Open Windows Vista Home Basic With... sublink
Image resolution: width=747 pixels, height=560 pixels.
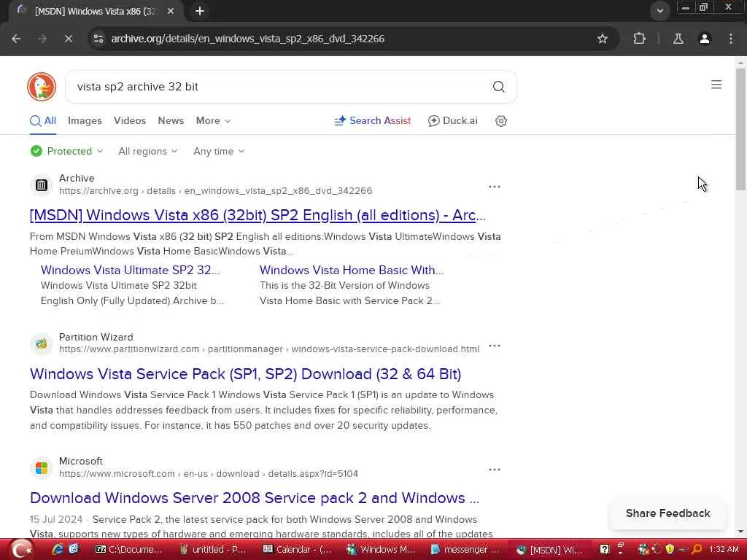352,270
